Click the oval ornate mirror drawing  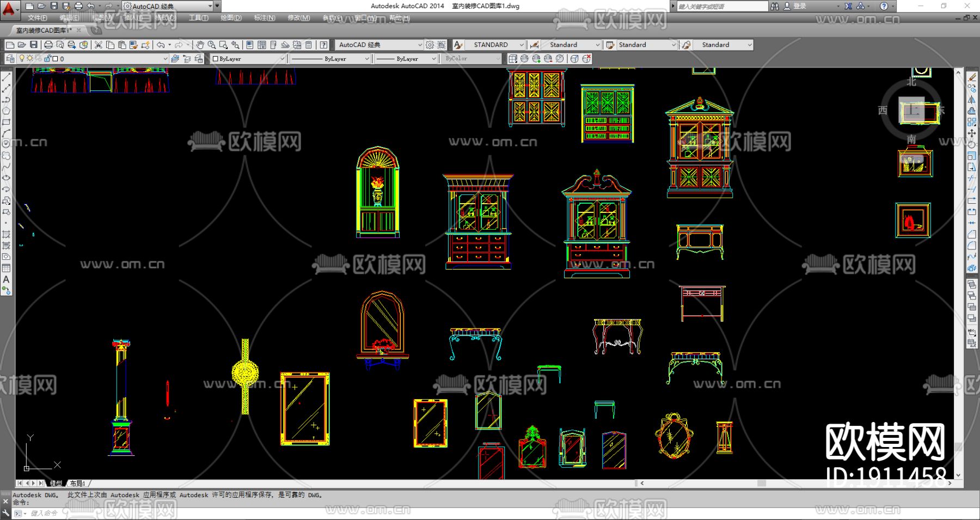(x=673, y=436)
